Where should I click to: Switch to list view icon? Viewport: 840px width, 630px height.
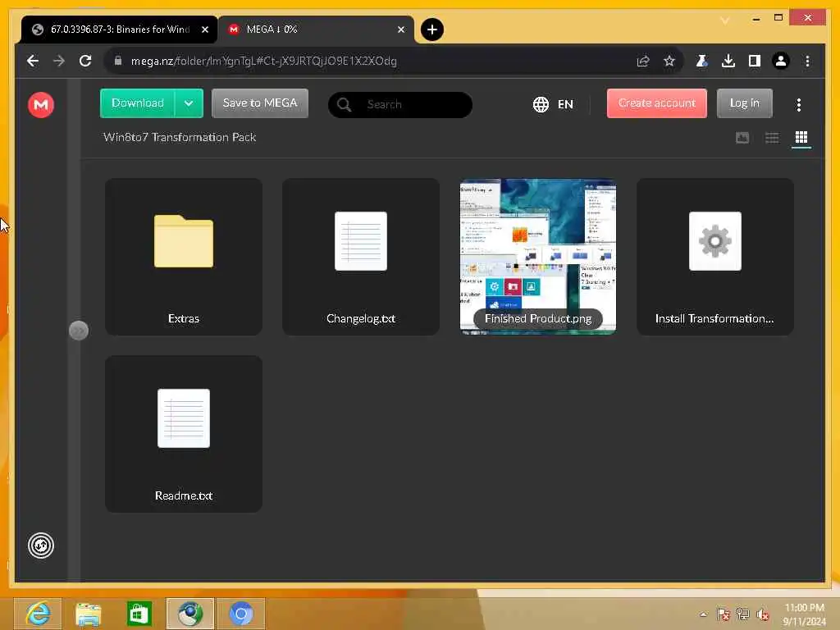(772, 138)
